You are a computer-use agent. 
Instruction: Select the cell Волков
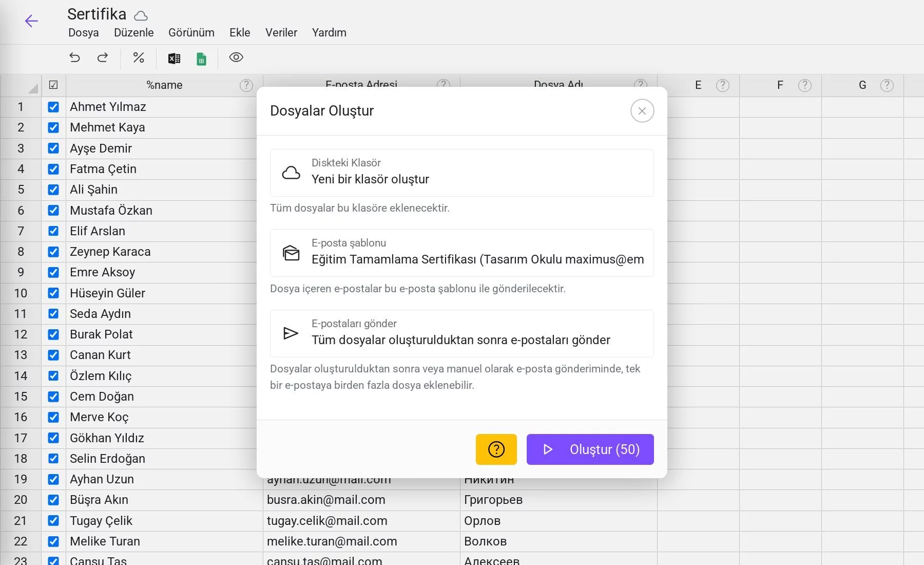(x=559, y=541)
